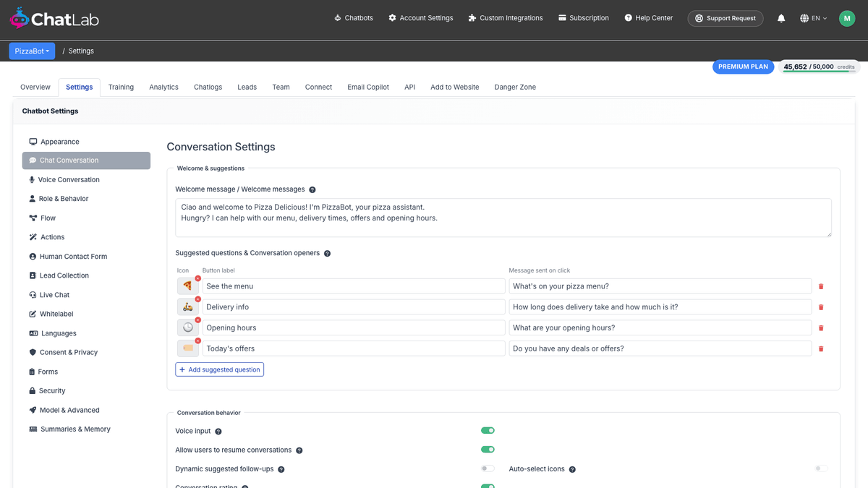
Task: Click the scooter delivery icon button
Action: tap(187, 307)
